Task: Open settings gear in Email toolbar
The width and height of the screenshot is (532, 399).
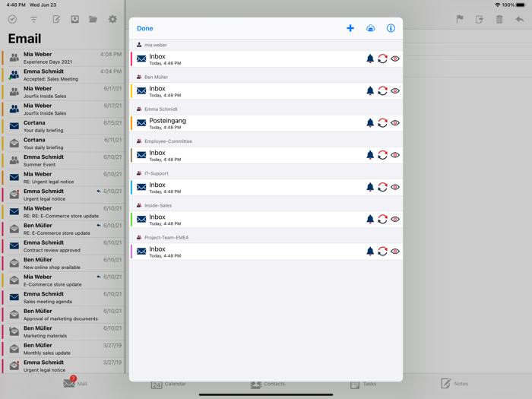Action: pos(112,19)
